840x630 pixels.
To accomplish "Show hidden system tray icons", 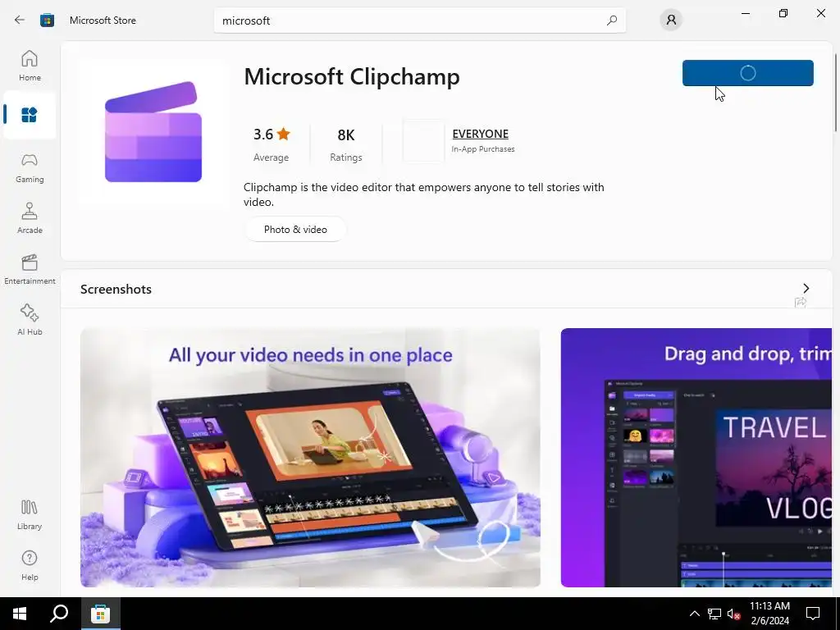I will 694,614.
